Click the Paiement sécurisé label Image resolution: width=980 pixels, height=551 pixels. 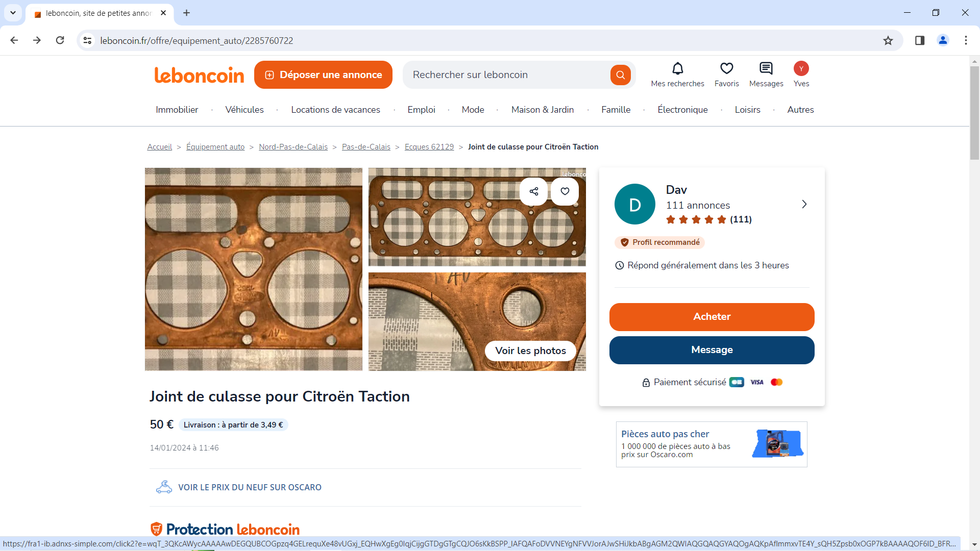pyautogui.click(x=690, y=382)
